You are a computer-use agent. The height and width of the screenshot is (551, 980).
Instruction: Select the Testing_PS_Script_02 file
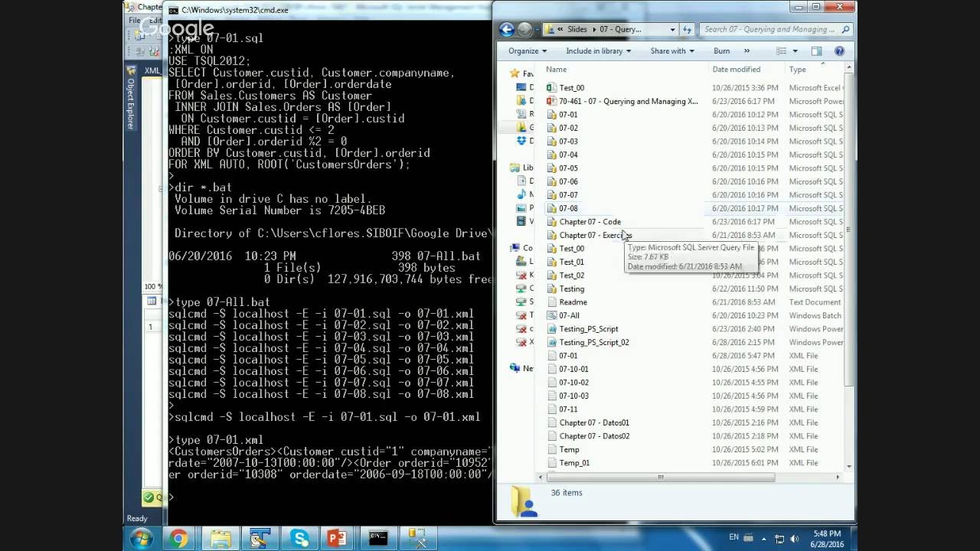[x=594, y=342]
